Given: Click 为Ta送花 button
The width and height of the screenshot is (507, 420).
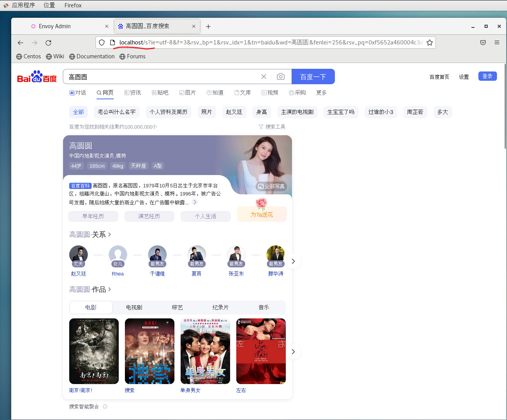Looking at the screenshot, I should [x=262, y=214].
